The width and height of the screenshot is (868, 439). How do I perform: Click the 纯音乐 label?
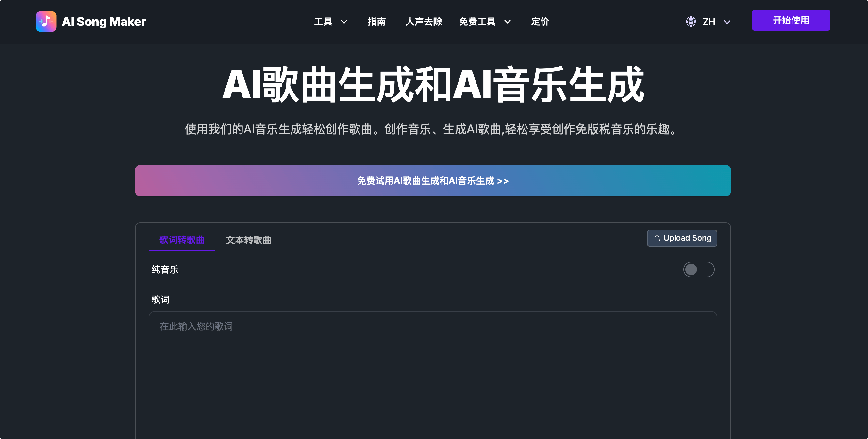pyautogui.click(x=165, y=269)
